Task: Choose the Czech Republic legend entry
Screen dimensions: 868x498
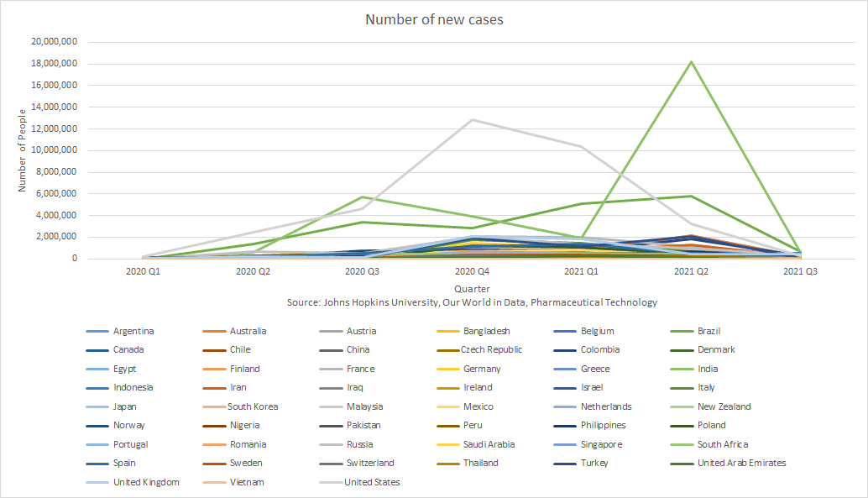Action: 491,349
